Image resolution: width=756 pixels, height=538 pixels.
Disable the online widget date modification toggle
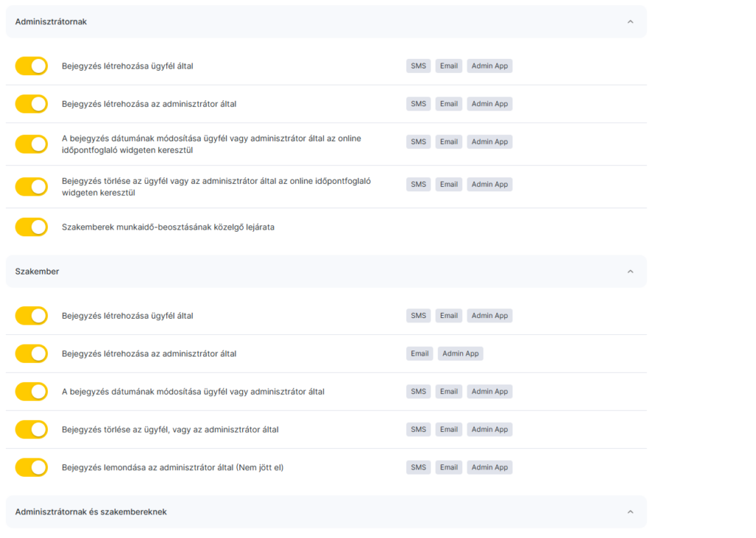[31, 144]
